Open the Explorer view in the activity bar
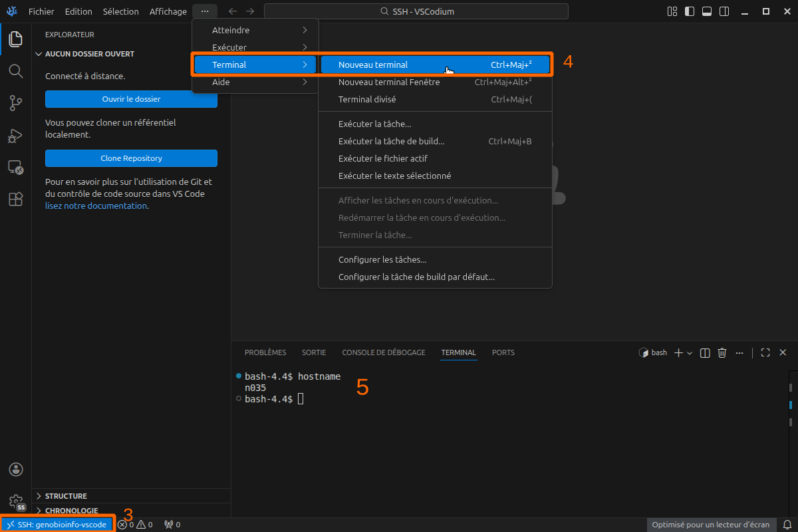798x532 pixels. pos(15,39)
